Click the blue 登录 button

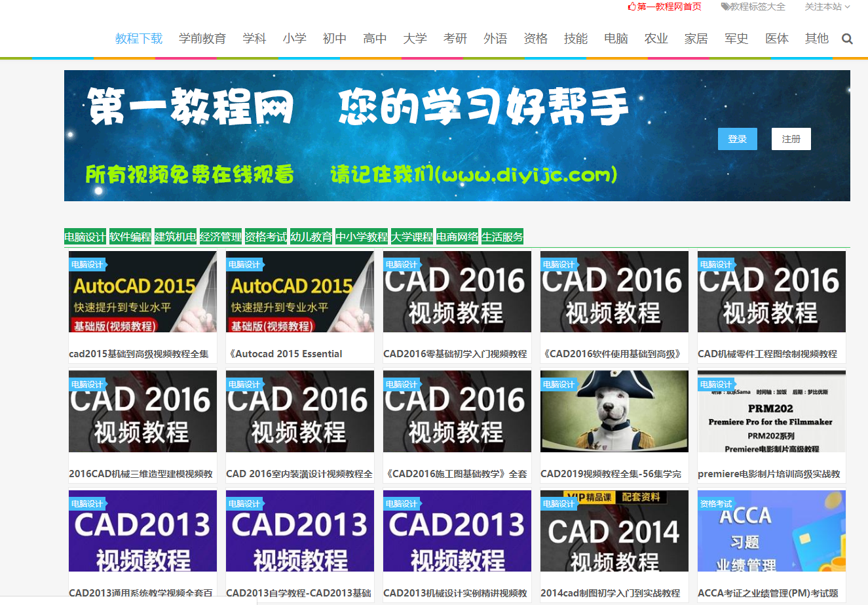(x=738, y=139)
